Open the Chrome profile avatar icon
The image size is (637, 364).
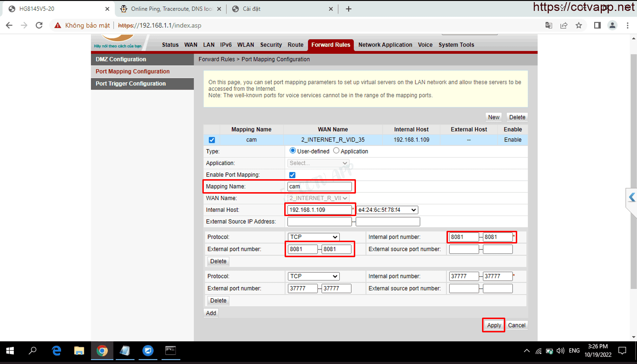tap(612, 25)
